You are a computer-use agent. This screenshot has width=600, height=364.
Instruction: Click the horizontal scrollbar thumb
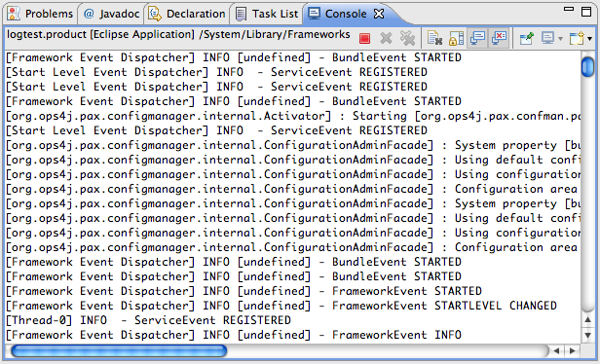[x=119, y=350]
